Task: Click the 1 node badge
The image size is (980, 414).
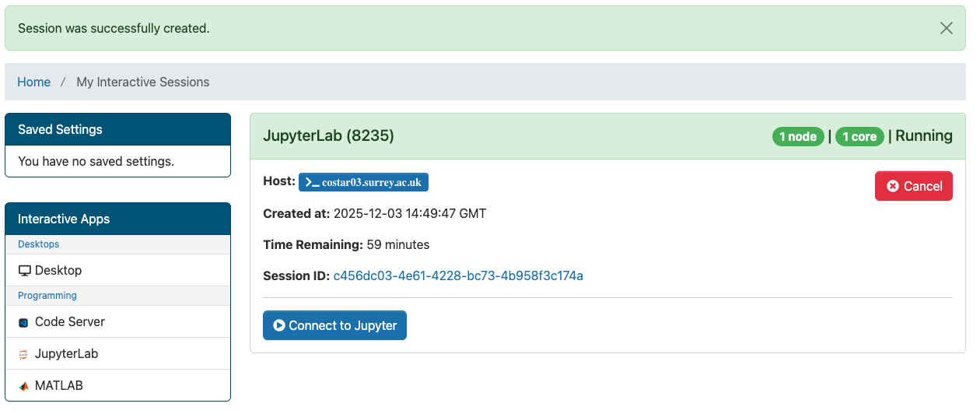Action: point(798,136)
